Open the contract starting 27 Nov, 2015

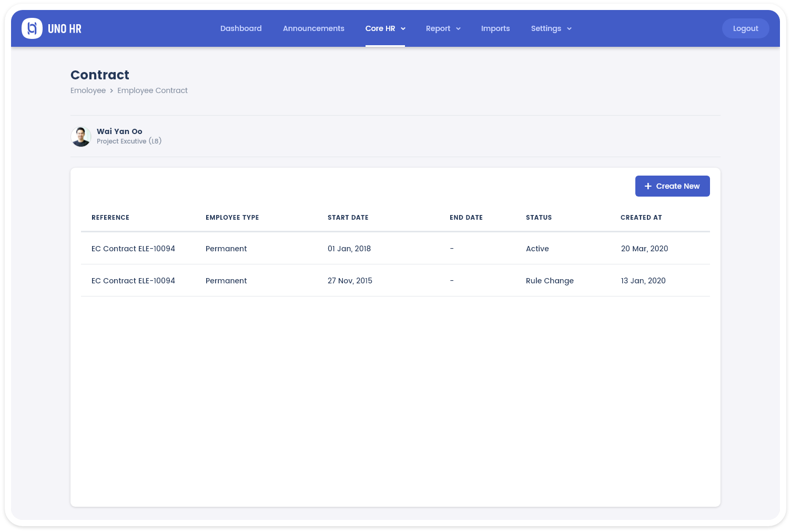coord(133,281)
